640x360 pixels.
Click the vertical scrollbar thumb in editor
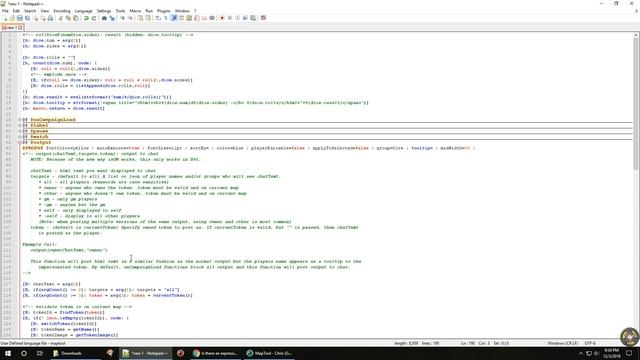point(636,103)
